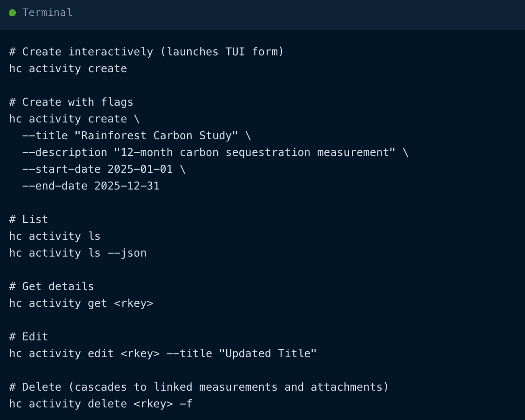Viewport: 525px width, 420px height.
Task: Click the '# Create interactively' comment line
Action: [146, 52]
